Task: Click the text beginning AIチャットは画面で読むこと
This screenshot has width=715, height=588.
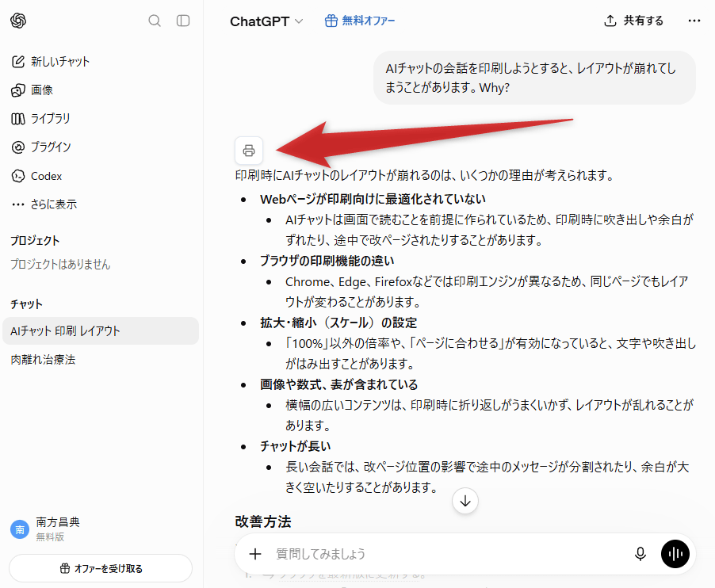Action: [490, 230]
